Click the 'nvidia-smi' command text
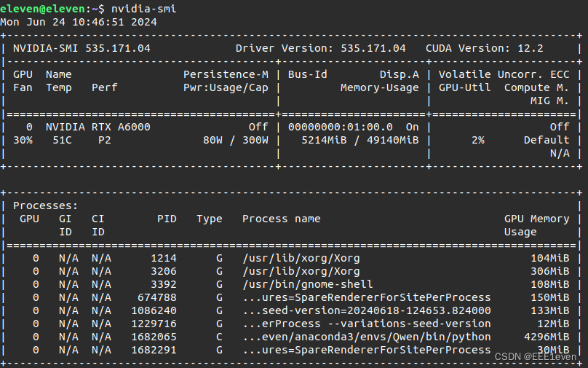Image resolution: width=588 pixels, height=368 pixels. (143, 8)
